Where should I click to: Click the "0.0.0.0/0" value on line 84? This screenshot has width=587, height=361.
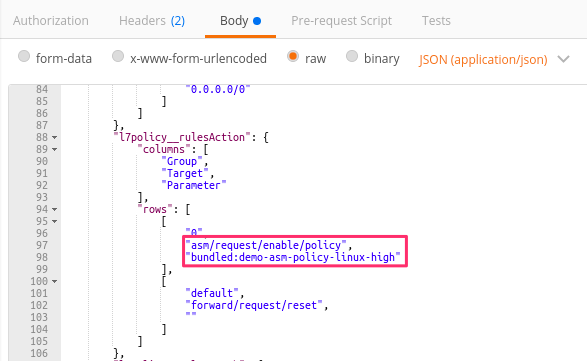pyautogui.click(x=218, y=89)
